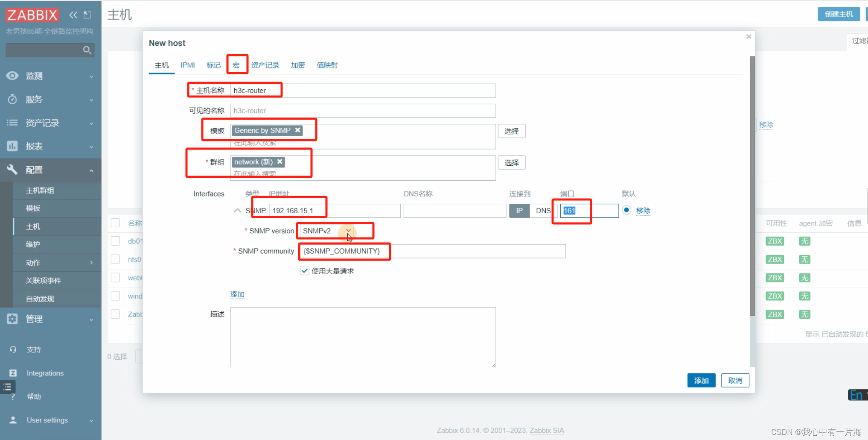Viewport: 868px width, 440px height.
Task: Click the 配置 wrench icon
Action: tap(12, 170)
